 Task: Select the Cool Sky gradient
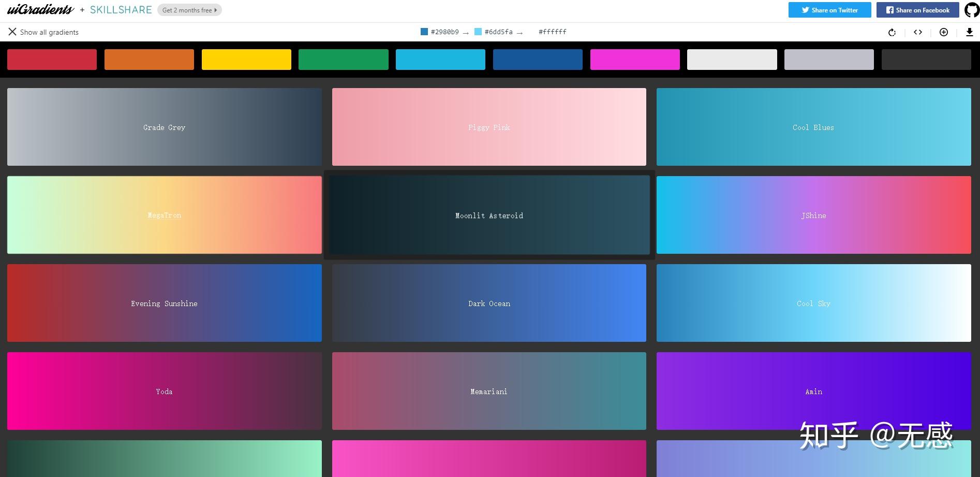814,303
